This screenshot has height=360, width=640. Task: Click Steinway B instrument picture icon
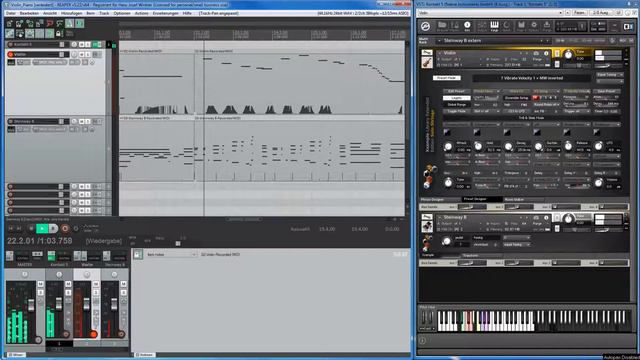[x=427, y=227]
